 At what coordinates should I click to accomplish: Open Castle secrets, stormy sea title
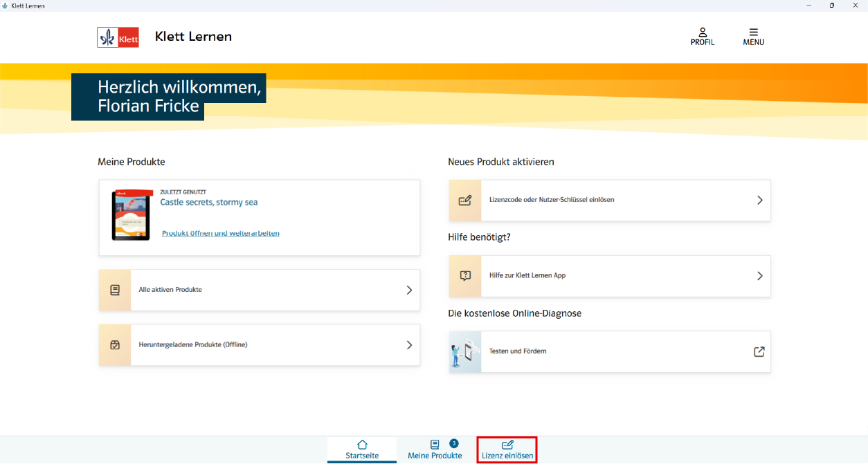(208, 203)
